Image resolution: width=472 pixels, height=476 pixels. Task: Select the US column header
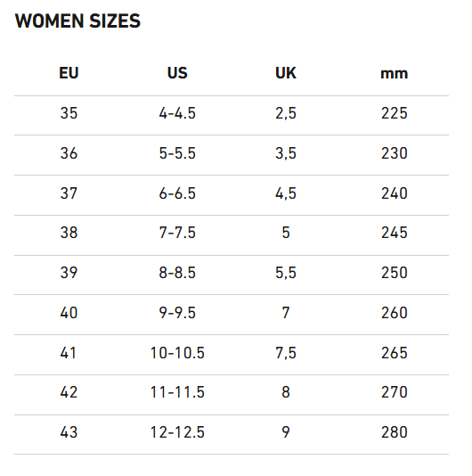coord(177,73)
